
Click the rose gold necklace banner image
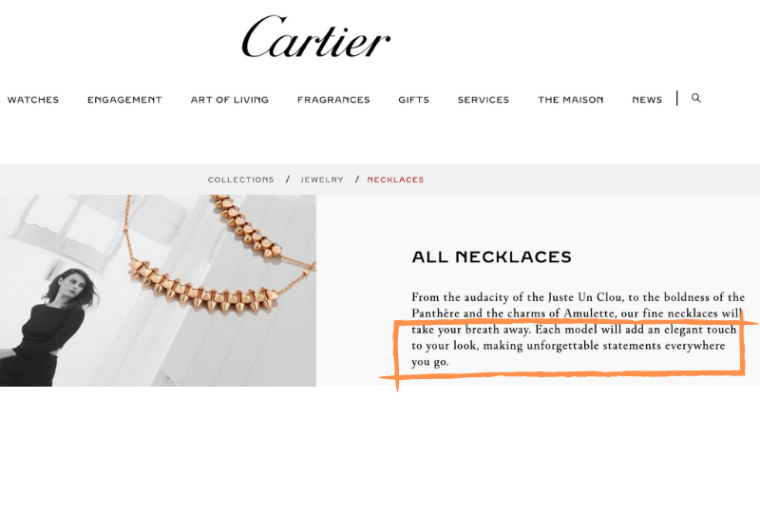(x=158, y=291)
